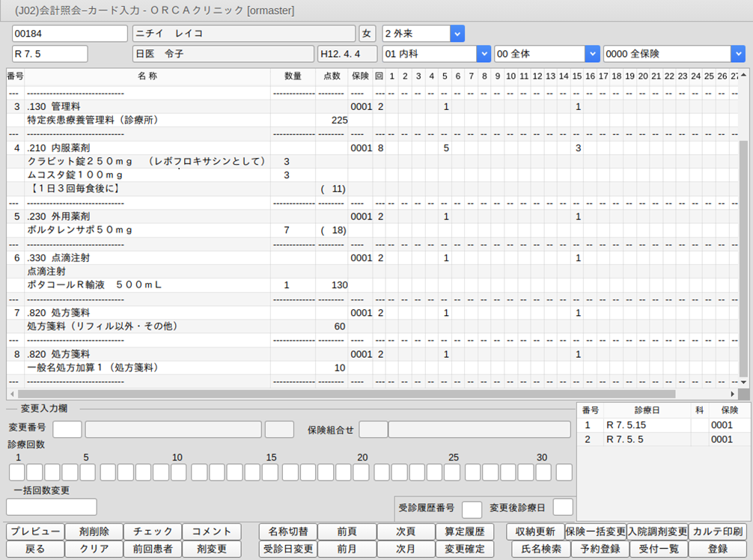Focus the 変更番号 input field
Viewport: 753px width, 560px height.
pos(67,429)
